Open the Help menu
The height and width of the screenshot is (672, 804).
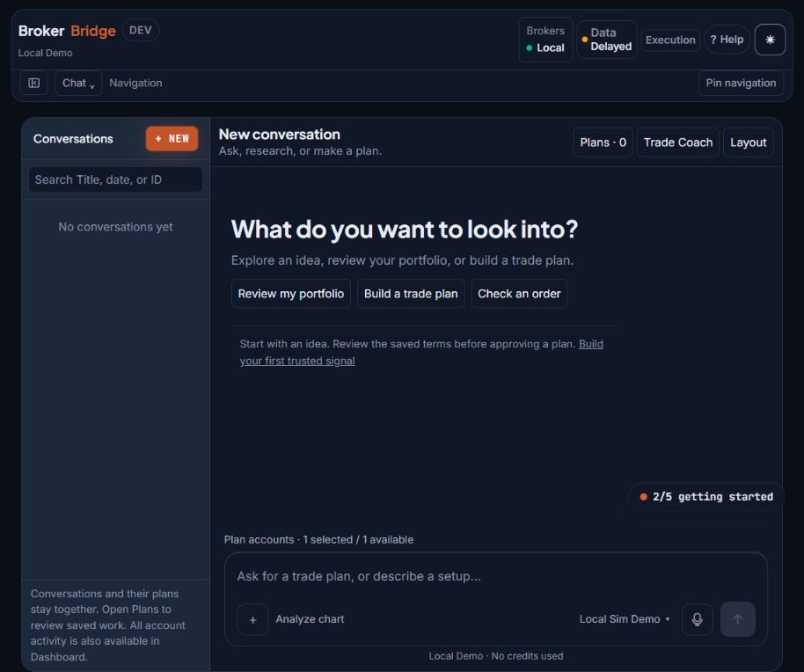pos(727,40)
